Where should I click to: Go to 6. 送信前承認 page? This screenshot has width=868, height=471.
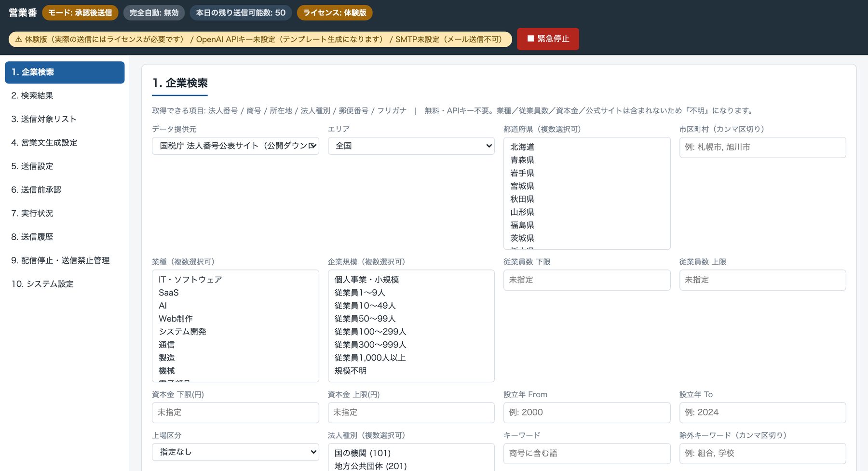[65, 190]
